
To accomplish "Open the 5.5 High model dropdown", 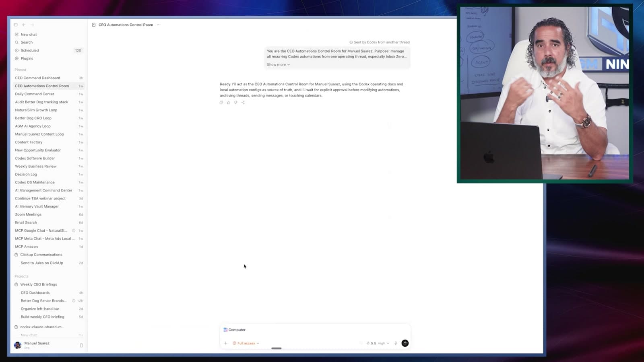I will tap(378, 343).
